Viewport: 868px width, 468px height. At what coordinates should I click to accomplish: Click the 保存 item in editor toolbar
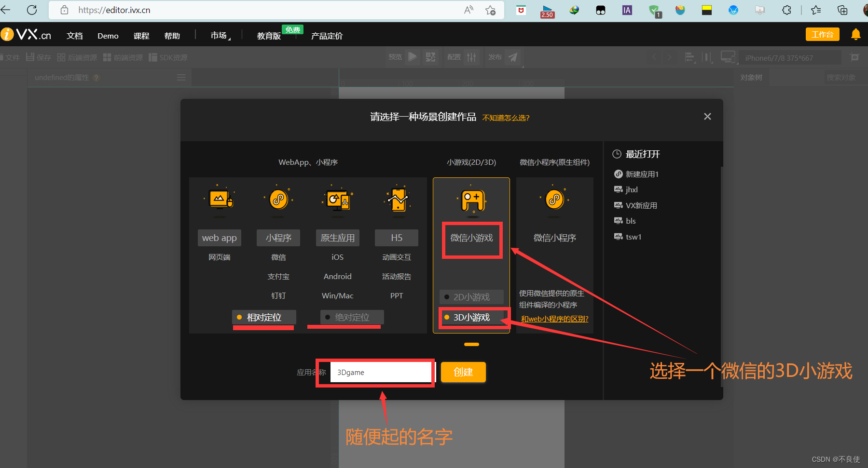pyautogui.click(x=38, y=57)
